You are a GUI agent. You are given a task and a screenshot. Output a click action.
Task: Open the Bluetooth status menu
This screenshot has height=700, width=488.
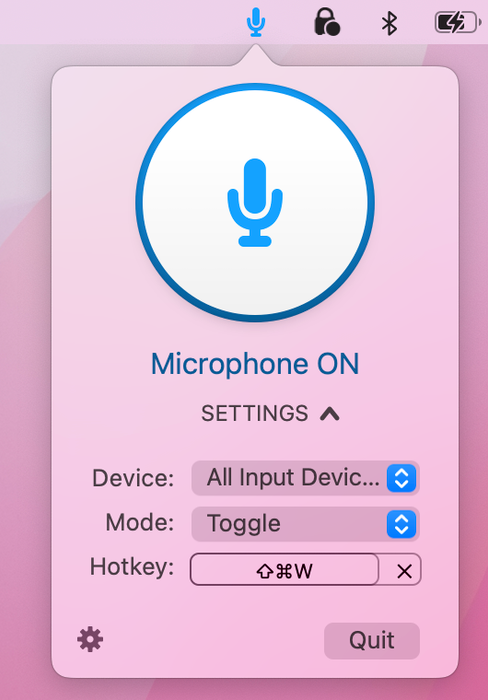coord(389,23)
